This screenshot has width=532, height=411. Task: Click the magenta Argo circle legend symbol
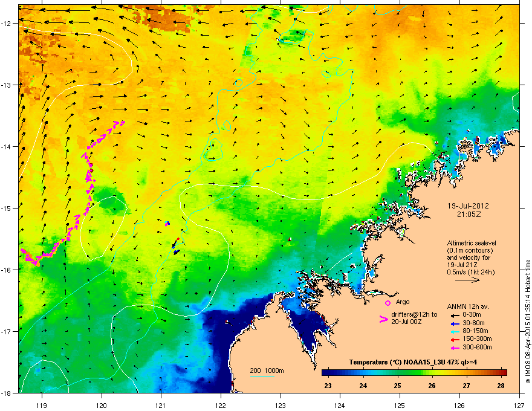pos(388,303)
